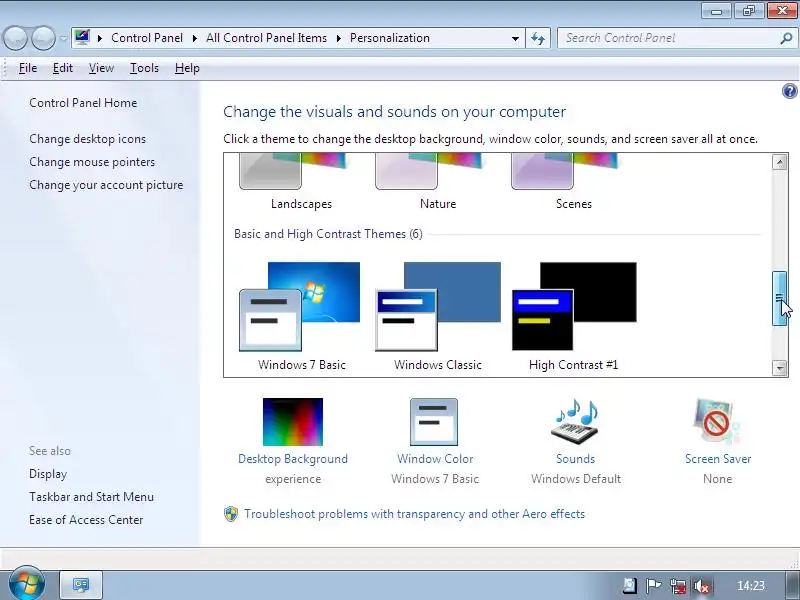Viewport: 800px width, 600px height.
Task: Expand arrow after All Control Panel Items
Action: (338, 38)
